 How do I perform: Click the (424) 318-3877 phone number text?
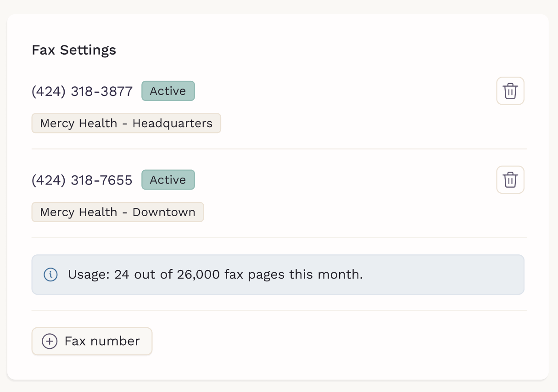click(x=82, y=91)
